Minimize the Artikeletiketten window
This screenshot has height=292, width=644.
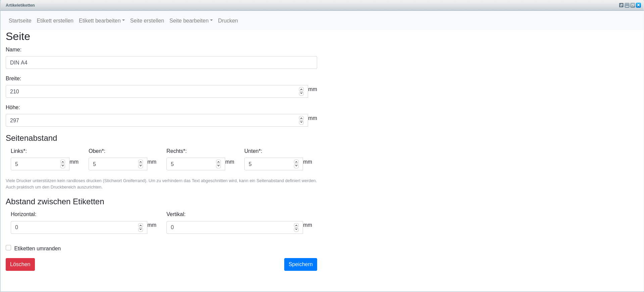point(627,5)
